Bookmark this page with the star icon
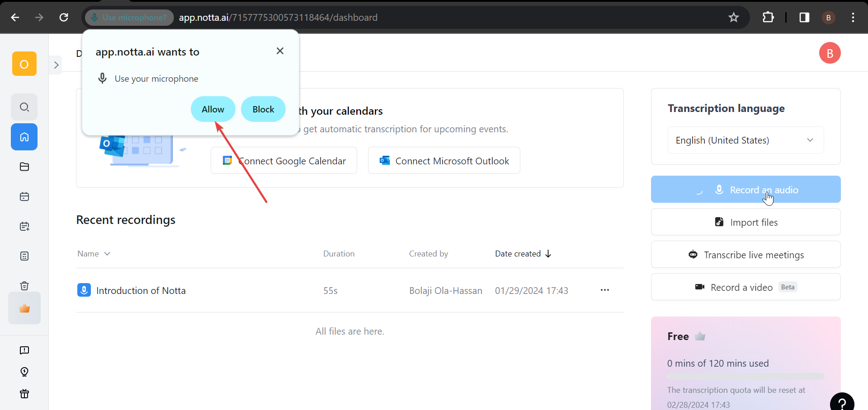 click(733, 17)
